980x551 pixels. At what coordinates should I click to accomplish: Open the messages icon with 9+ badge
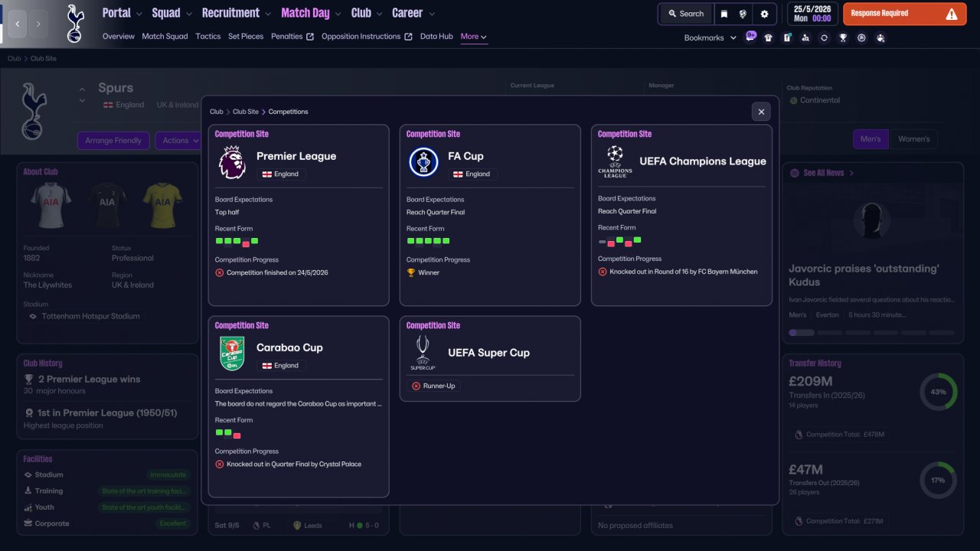pos(750,37)
